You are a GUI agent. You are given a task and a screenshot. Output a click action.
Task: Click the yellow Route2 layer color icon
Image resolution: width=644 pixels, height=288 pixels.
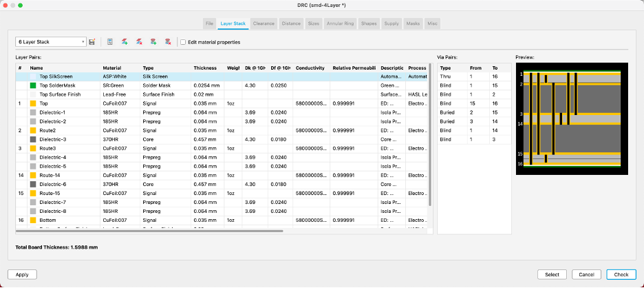[x=33, y=130]
